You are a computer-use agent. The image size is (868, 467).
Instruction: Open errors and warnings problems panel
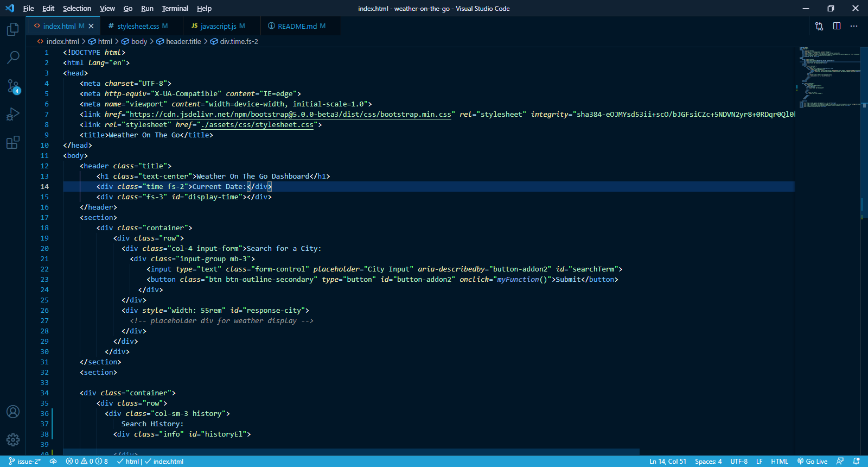point(87,462)
